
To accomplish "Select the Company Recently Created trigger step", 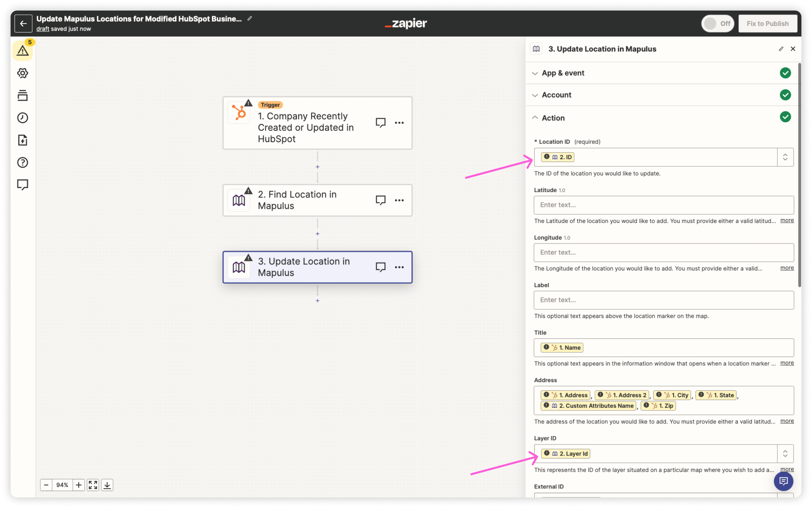I will point(317,123).
